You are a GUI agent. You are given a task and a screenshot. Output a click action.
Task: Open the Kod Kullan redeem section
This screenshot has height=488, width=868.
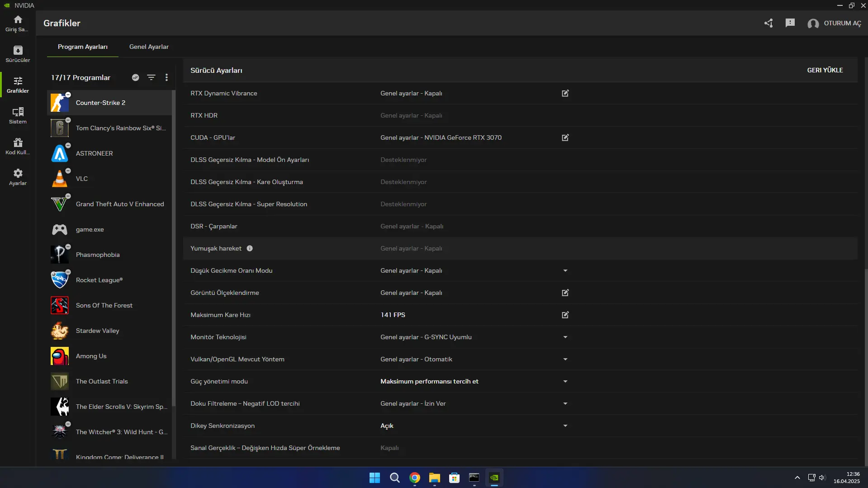coord(18,147)
